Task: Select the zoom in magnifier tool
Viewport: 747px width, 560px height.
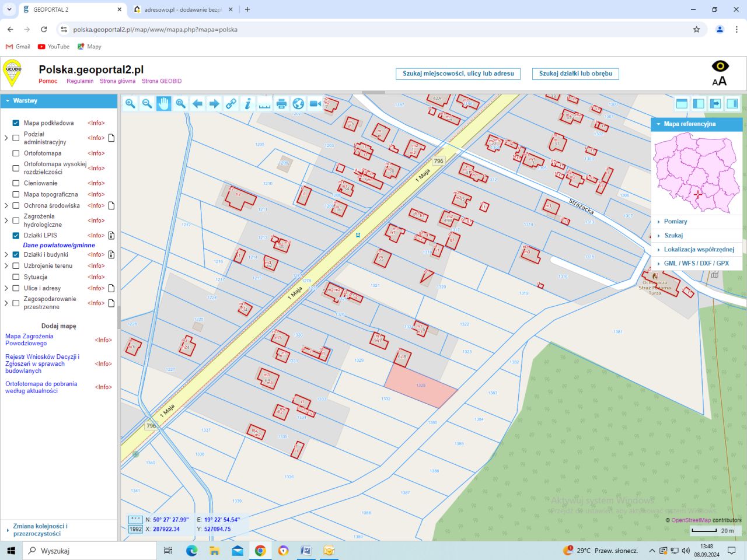Action: 130,104
